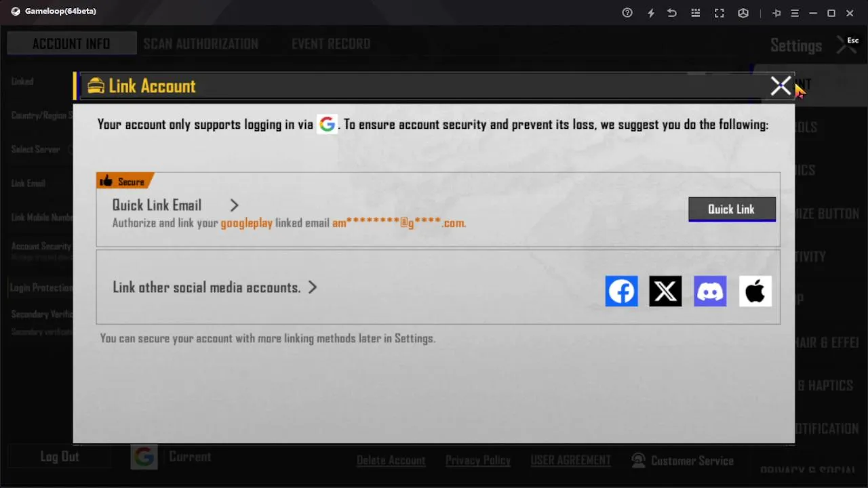Select Login Protection row in background
Viewport: 868px width, 488px height.
[x=40, y=288]
